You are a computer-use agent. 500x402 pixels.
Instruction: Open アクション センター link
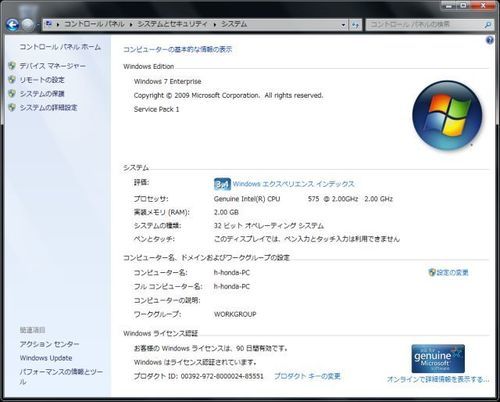coord(49,344)
